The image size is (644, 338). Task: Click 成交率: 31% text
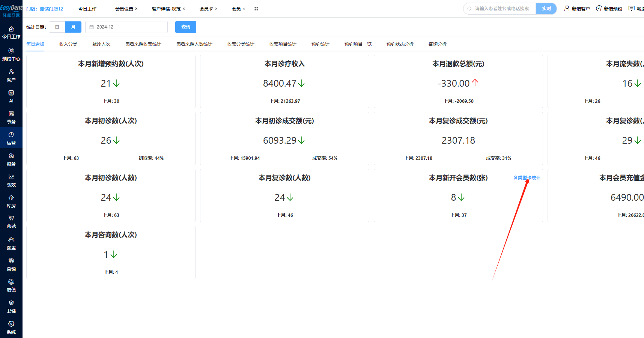point(498,158)
